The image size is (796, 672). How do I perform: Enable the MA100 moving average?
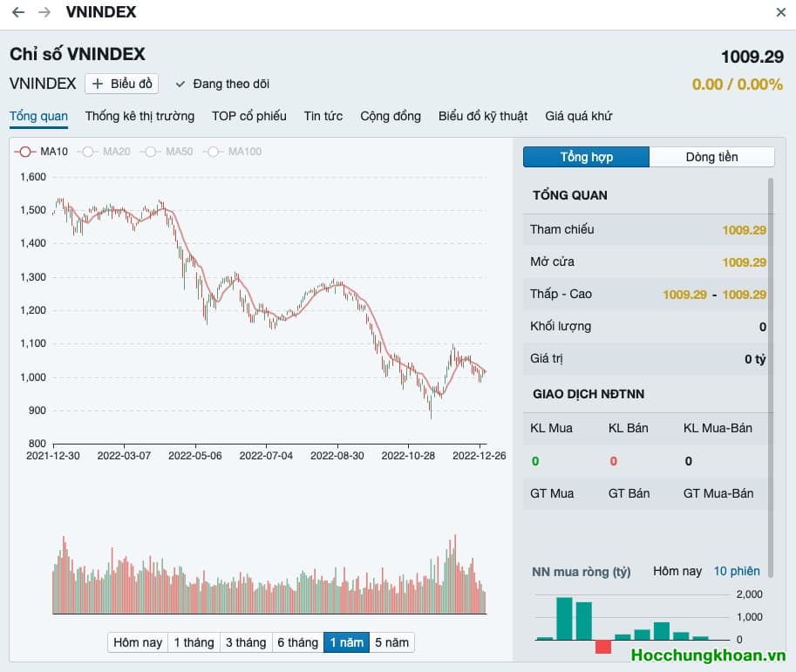tap(232, 152)
